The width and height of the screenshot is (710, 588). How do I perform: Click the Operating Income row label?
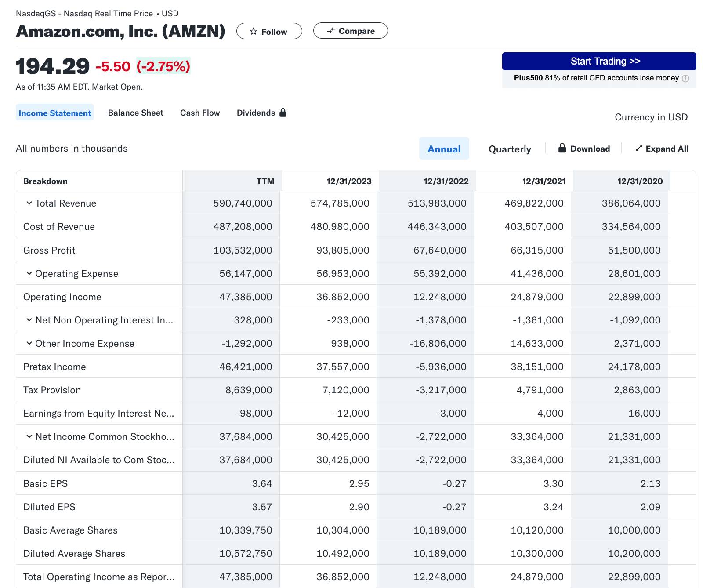[62, 297]
